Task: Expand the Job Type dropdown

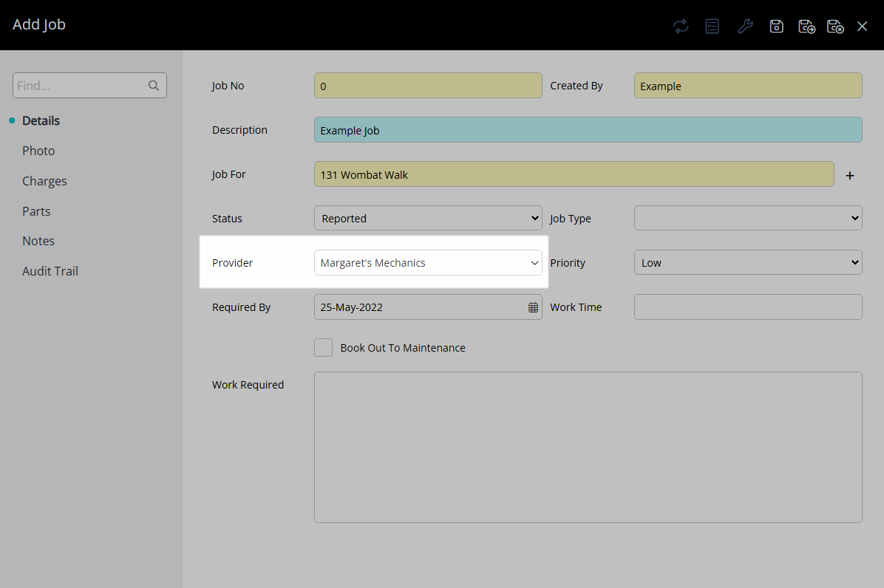Action: point(748,218)
